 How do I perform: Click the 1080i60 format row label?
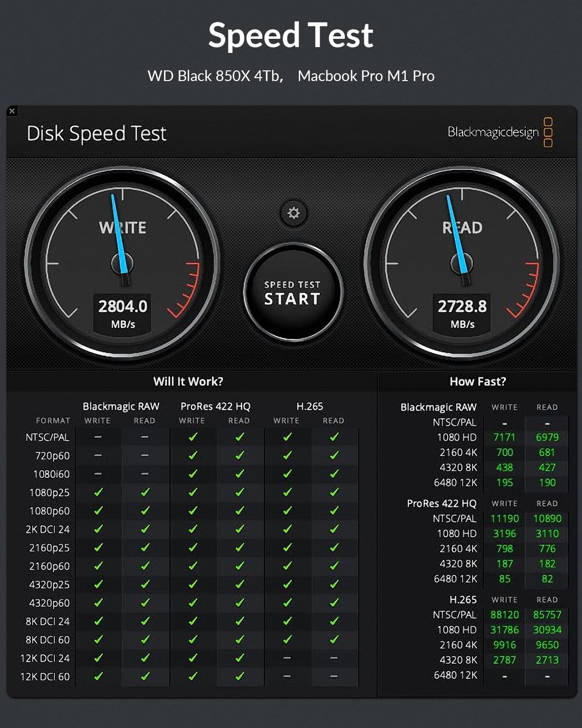tap(51, 474)
